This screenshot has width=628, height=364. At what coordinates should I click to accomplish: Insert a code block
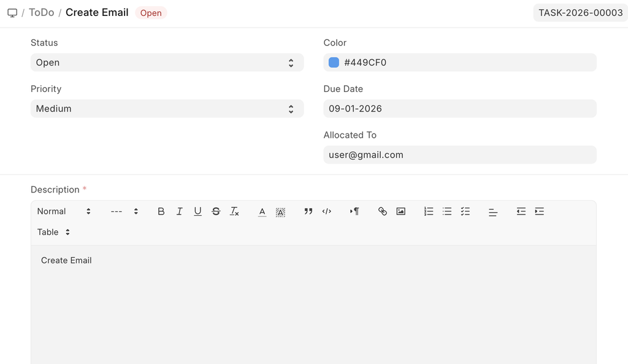(x=327, y=211)
